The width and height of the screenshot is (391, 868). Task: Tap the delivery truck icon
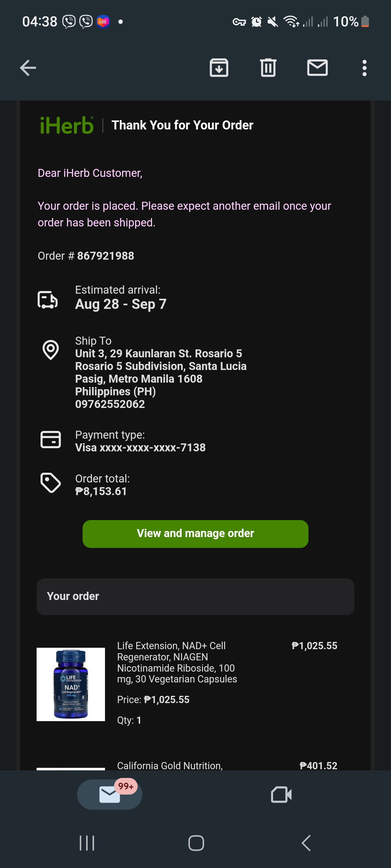pos(48,299)
